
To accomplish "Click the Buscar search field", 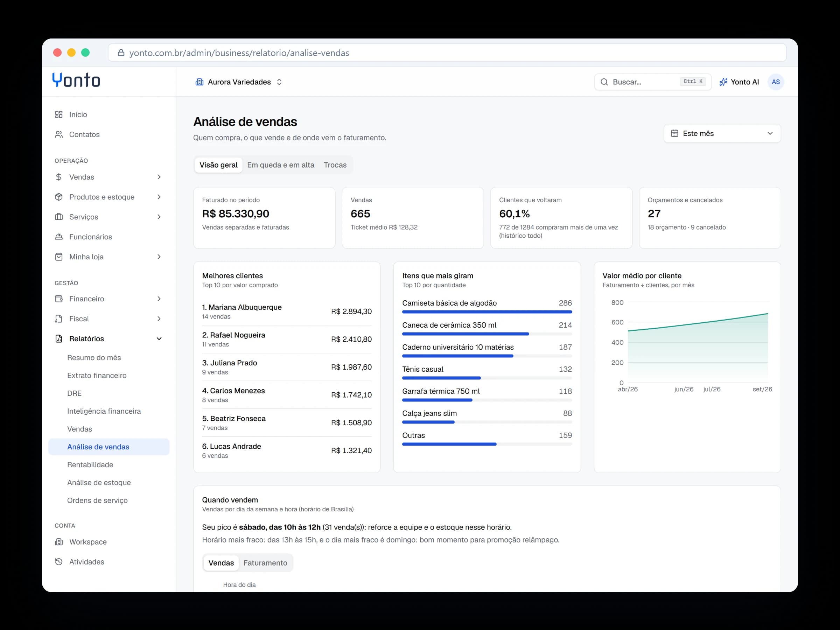I will [x=652, y=82].
